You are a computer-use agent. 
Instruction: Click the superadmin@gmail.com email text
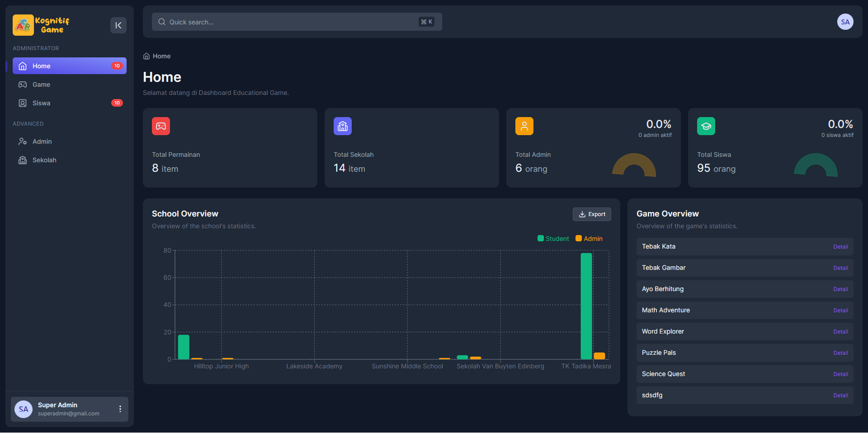(x=69, y=414)
